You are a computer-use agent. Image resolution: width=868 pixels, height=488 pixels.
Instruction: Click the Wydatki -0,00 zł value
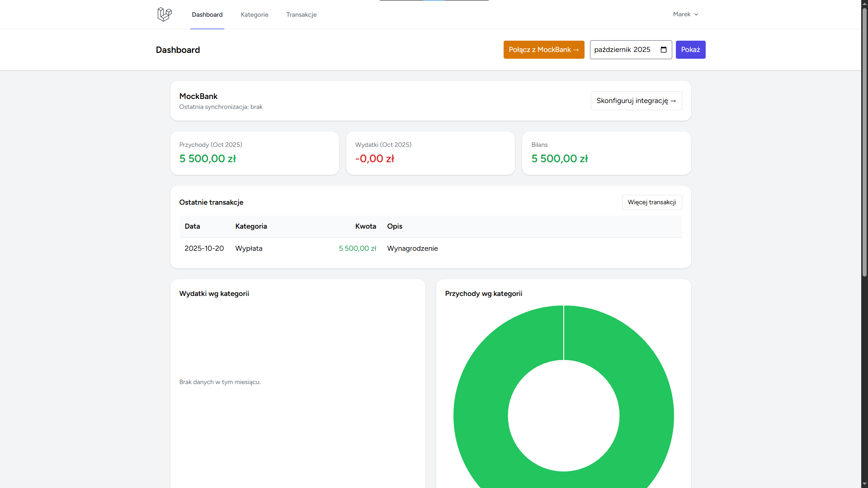pos(375,159)
